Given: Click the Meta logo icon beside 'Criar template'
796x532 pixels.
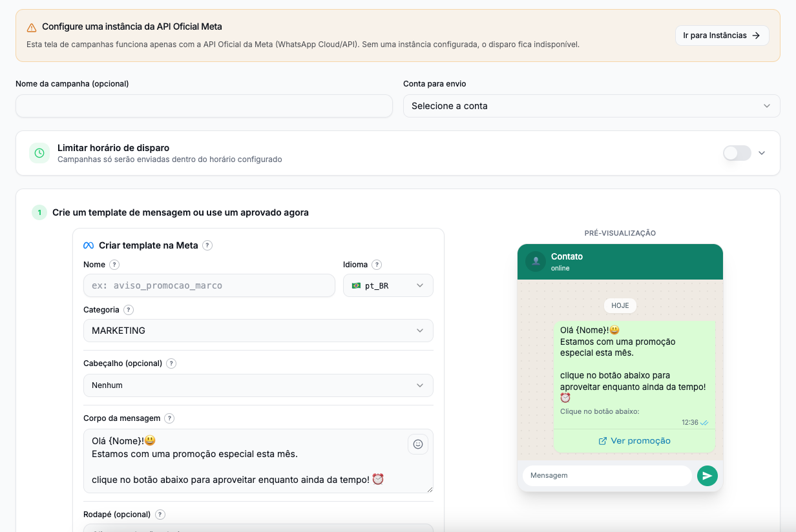Looking at the screenshot, I should (x=89, y=245).
